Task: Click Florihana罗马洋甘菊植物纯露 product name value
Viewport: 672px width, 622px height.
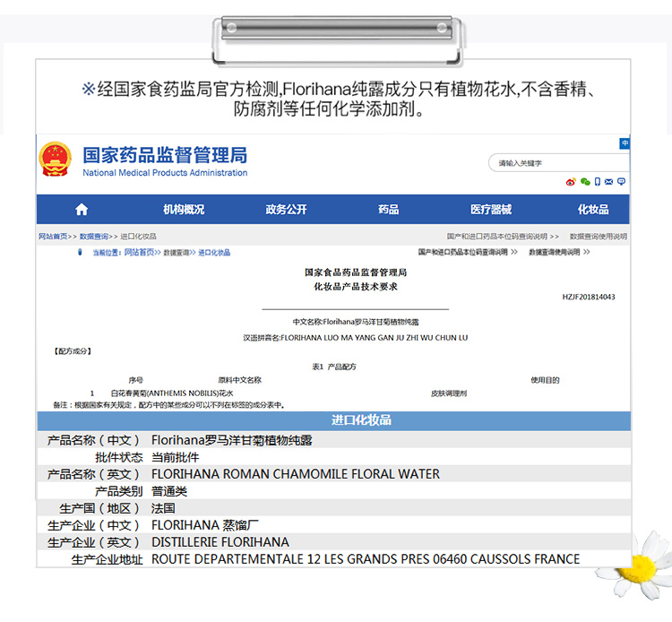Action: [232, 440]
